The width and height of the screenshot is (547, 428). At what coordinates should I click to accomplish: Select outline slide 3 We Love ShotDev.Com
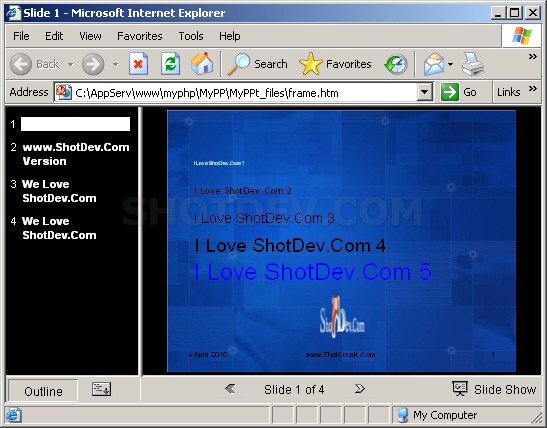tap(59, 191)
